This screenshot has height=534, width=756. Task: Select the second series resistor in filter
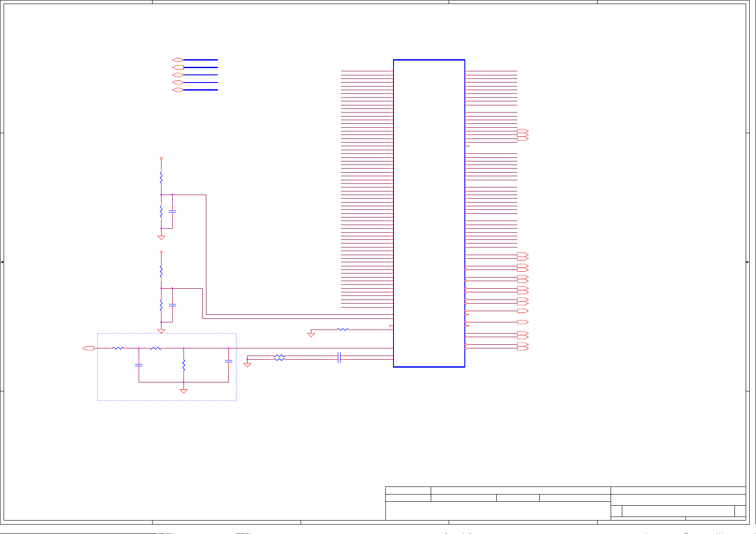point(156,348)
